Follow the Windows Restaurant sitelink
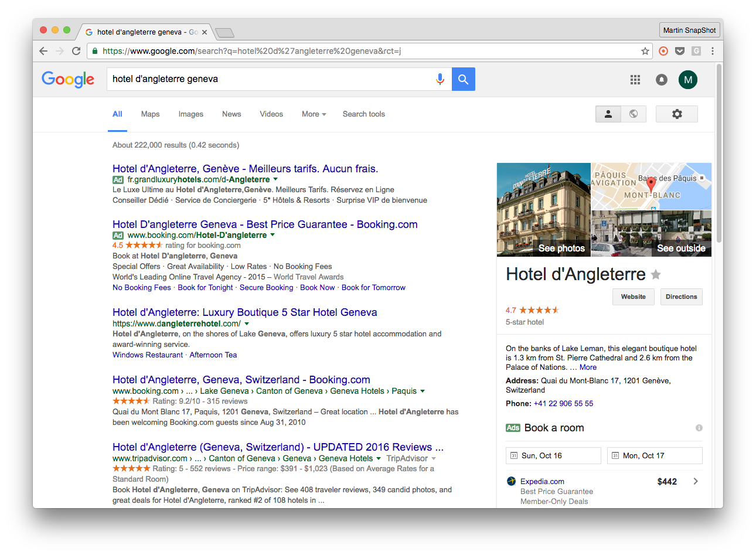756x555 pixels. coord(148,355)
